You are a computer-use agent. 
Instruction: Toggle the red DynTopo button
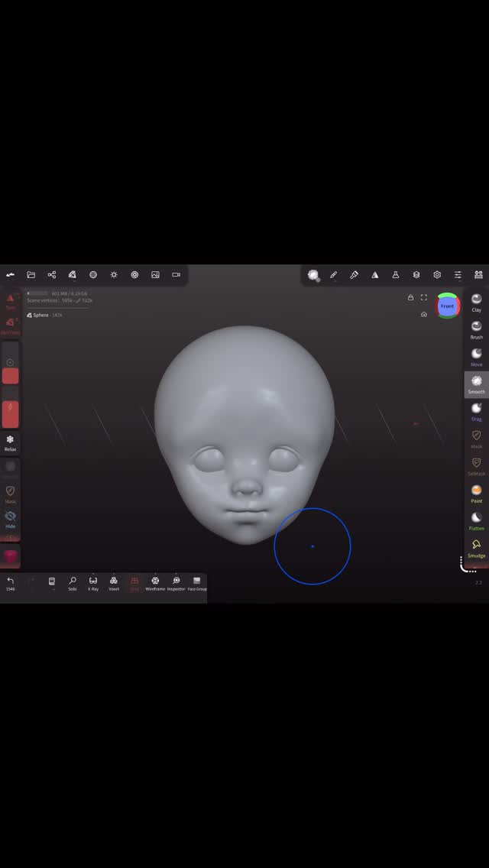pos(11,326)
